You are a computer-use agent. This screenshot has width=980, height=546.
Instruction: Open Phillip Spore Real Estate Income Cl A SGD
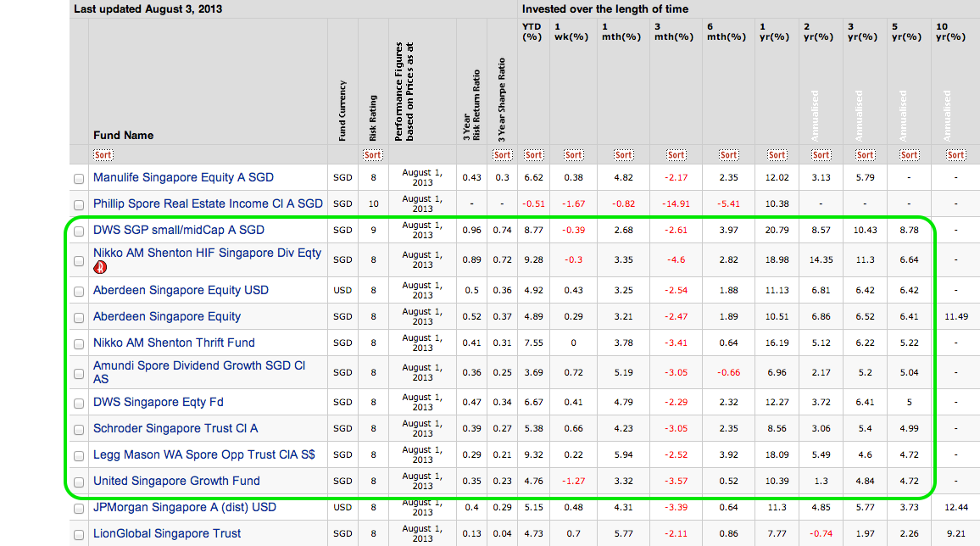208,203
